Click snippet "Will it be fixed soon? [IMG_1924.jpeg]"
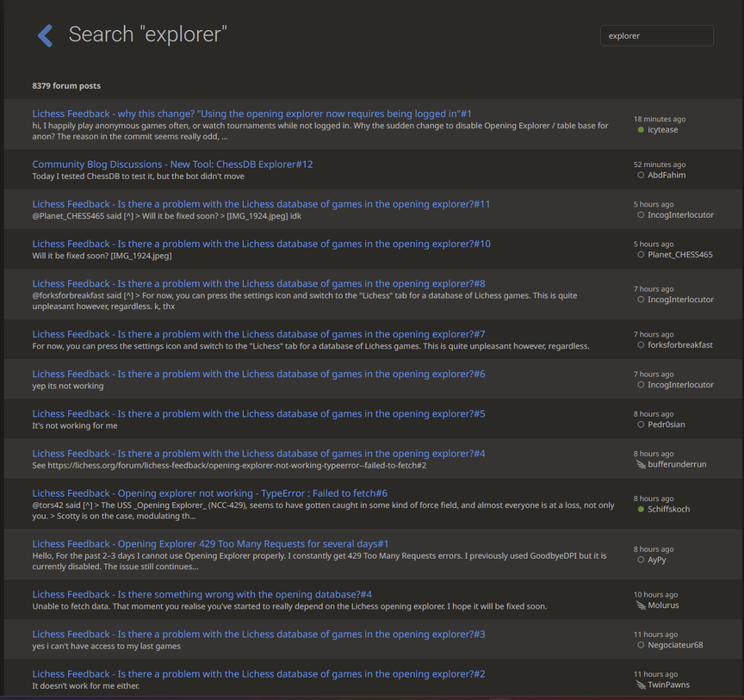744x700 pixels. pos(102,256)
